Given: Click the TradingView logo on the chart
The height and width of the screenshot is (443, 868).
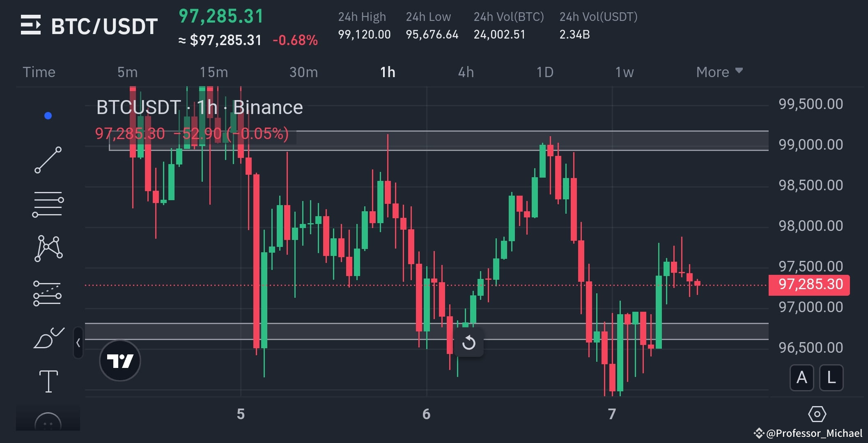Looking at the screenshot, I should 120,360.
